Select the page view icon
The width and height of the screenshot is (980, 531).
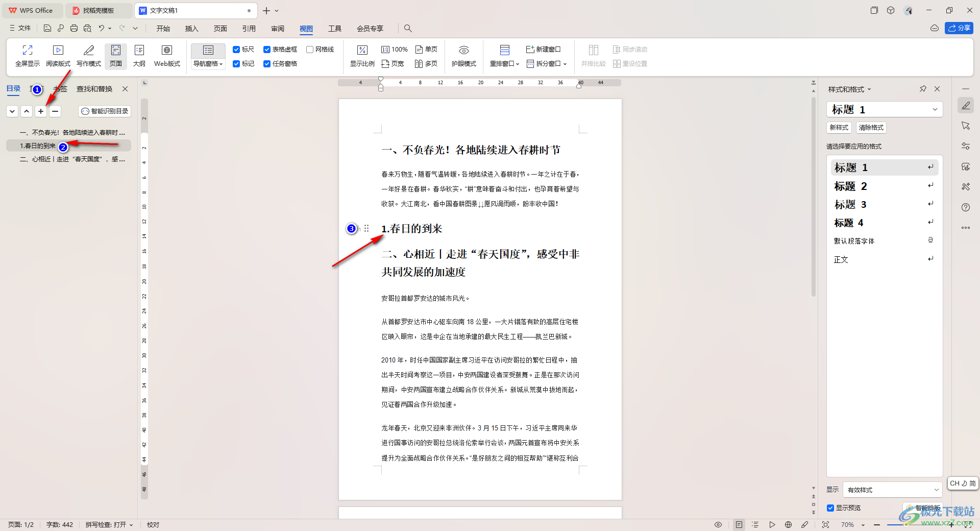click(x=116, y=56)
